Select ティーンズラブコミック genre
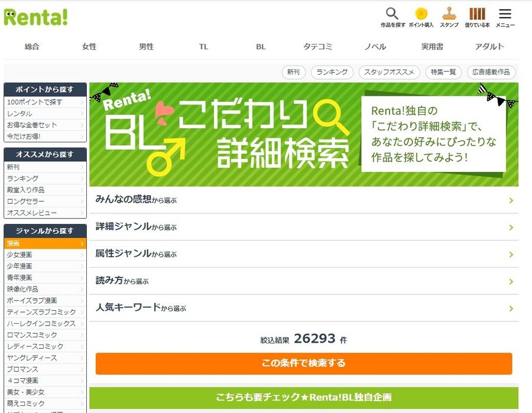 [x=45, y=312]
